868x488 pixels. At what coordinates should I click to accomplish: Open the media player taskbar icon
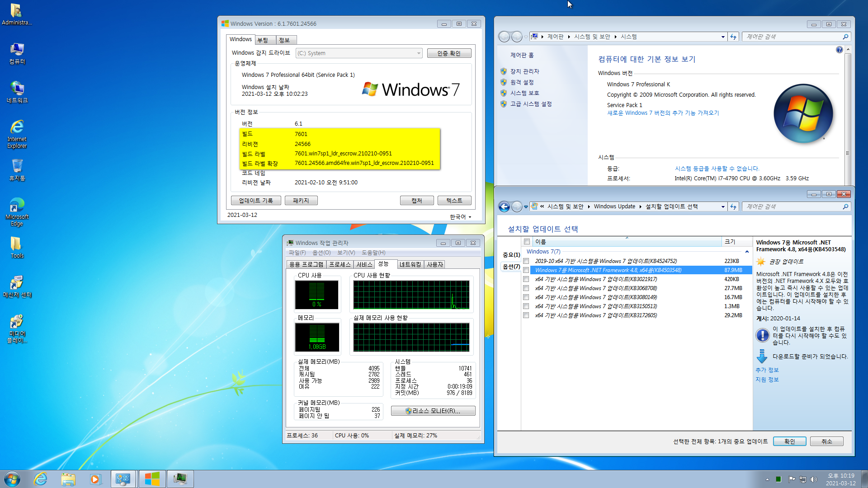tap(95, 479)
